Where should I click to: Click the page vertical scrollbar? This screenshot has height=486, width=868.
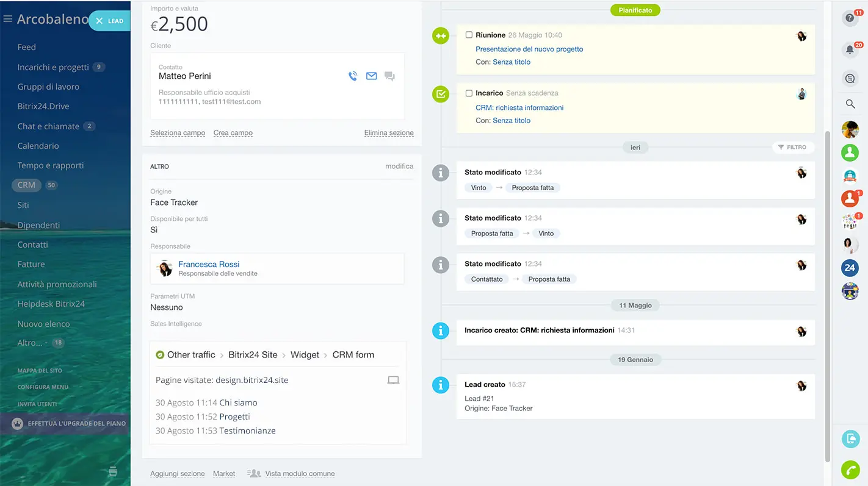(828, 296)
